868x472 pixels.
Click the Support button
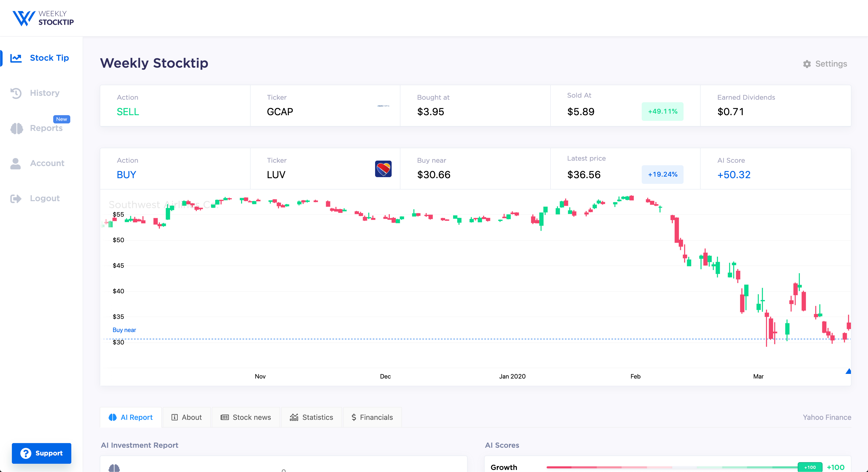pyautogui.click(x=41, y=453)
